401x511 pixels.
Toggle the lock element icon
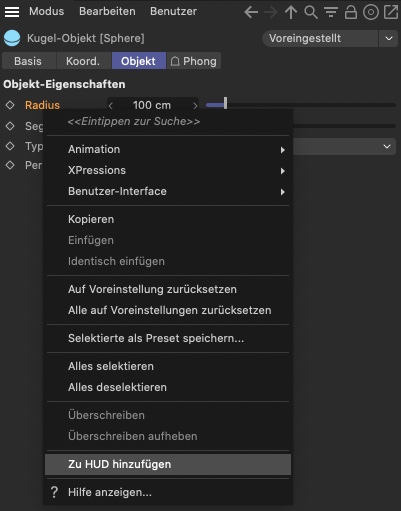351,12
